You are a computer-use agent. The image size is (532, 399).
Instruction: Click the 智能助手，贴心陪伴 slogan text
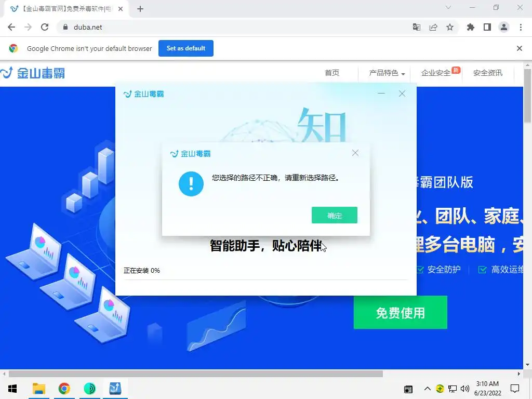265,246
